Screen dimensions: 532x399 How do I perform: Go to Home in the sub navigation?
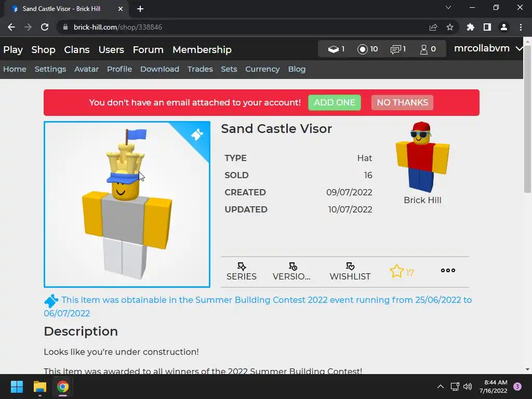click(15, 69)
